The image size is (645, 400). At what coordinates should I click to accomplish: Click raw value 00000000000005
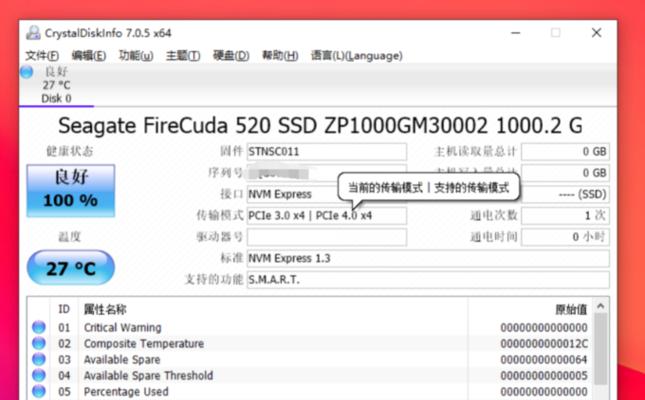click(x=544, y=376)
